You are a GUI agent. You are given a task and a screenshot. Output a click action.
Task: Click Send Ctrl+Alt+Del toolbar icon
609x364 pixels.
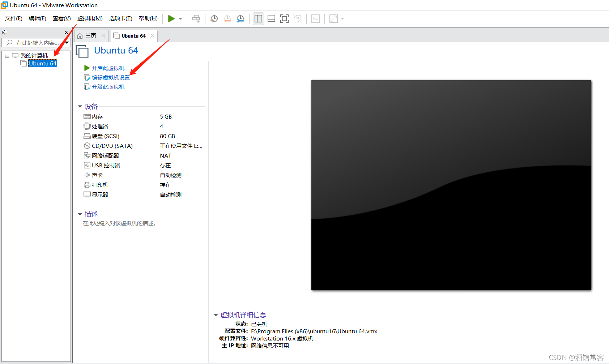[196, 18]
